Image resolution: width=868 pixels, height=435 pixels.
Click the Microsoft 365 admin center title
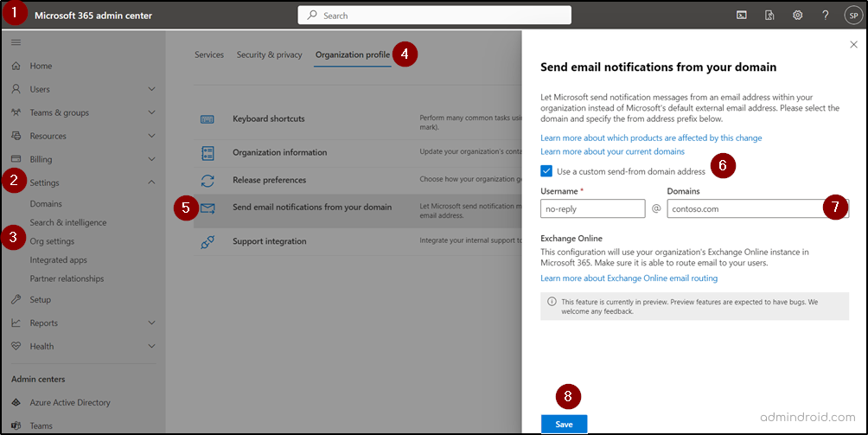tap(93, 16)
